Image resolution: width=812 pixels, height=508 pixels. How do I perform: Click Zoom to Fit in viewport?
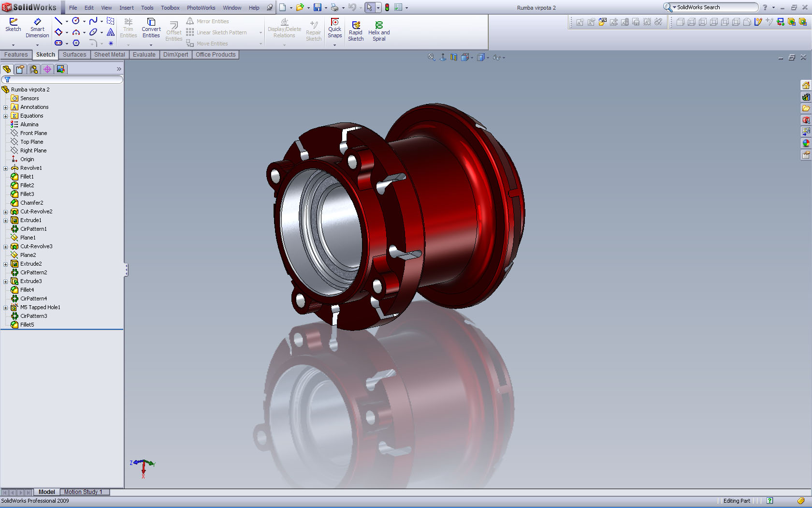tap(432, 57)
